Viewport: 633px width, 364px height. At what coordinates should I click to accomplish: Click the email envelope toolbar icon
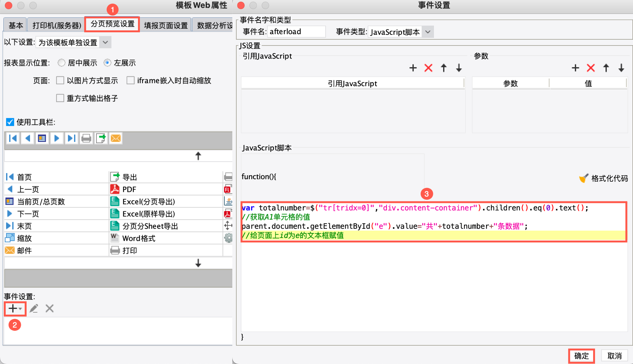click(x=116, y=138)
